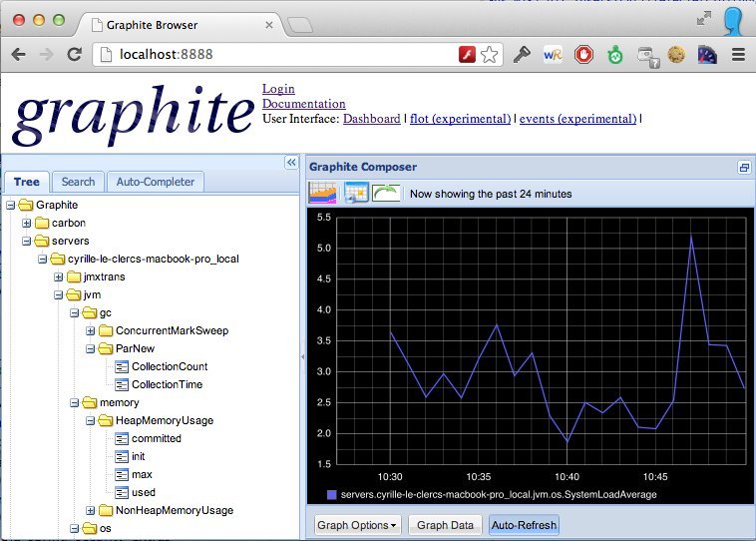Click the graphite logo
The width and height of the screenshot is (756, 541).
coord(133,115)
